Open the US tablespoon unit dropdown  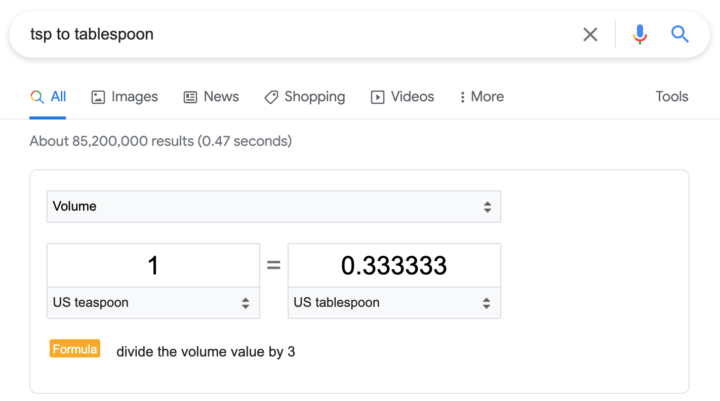tap(394, 303)
